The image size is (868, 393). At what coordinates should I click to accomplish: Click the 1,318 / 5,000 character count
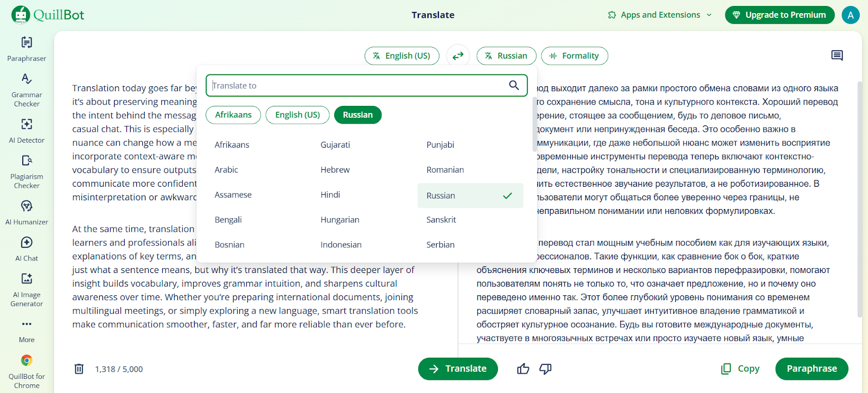pos(119,369)
